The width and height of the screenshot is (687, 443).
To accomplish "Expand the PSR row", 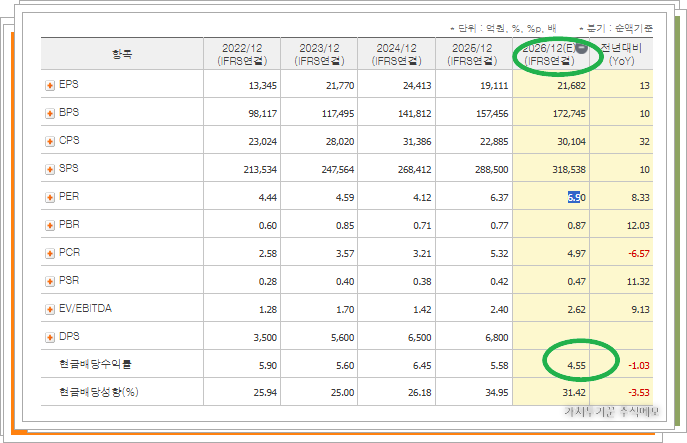I will pyautogui.click(x=50, y=281).
